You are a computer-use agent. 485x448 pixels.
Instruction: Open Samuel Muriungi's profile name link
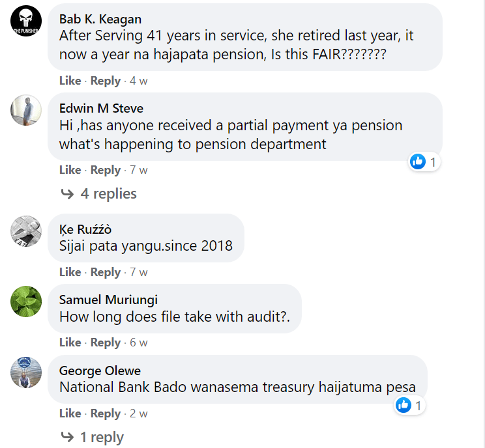(x=108, y=300)
